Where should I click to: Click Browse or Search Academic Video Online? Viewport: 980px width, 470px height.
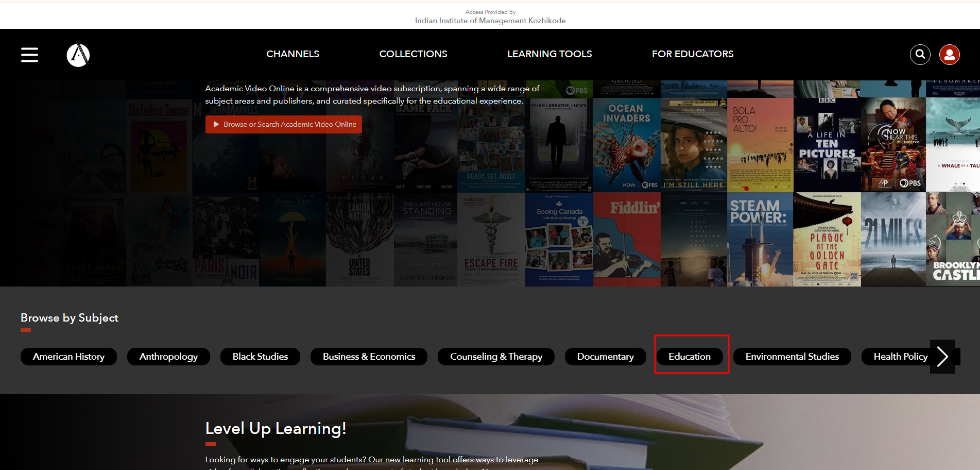[x=284, y=124]
